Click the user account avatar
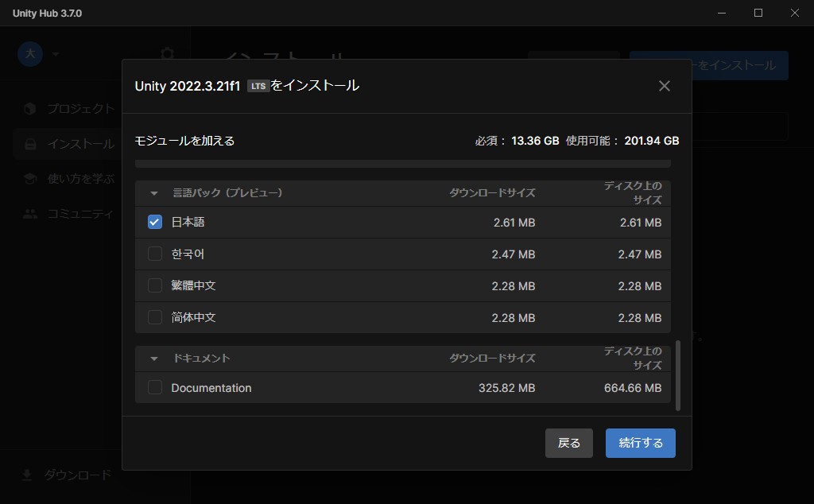The width and height of the screenshot is (814, 504). pyautogui.click(x=30, y=54)
